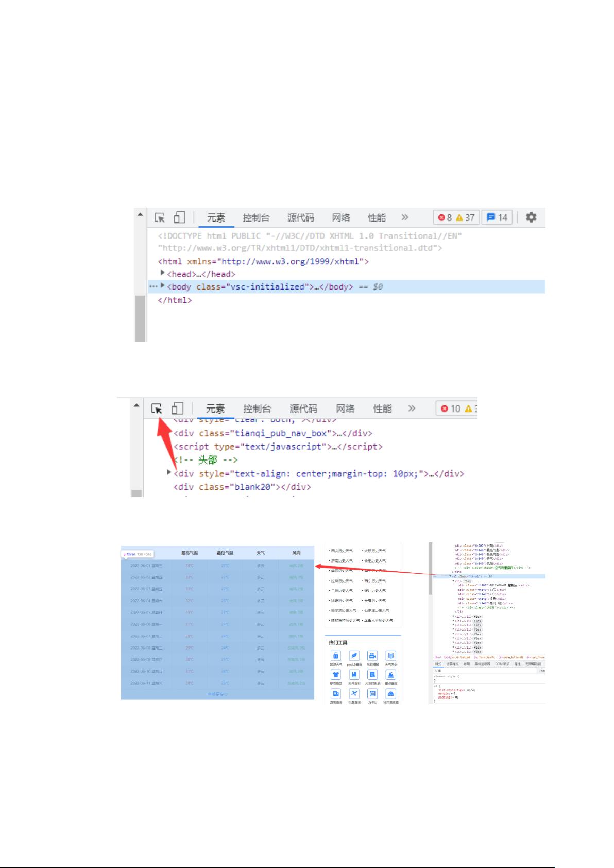
Task: Activate the inspect-element picker beside the 10-errors toolbar
Action: pyautogui.click(x=157, y=409)
